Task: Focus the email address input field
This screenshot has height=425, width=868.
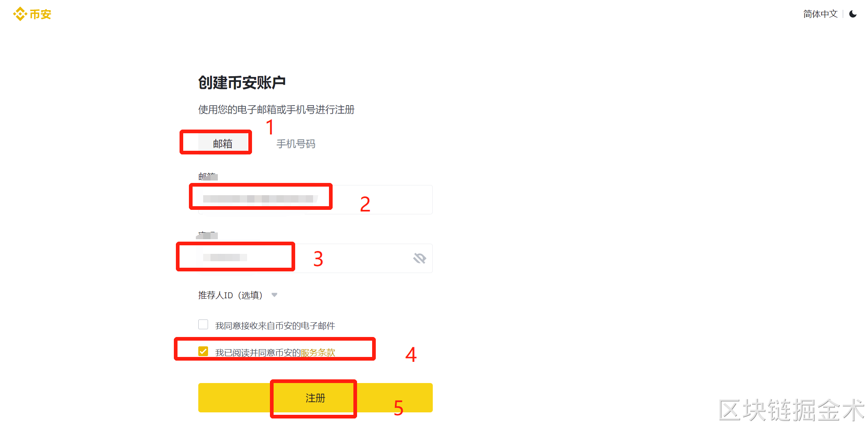Action: pos(315,200)
